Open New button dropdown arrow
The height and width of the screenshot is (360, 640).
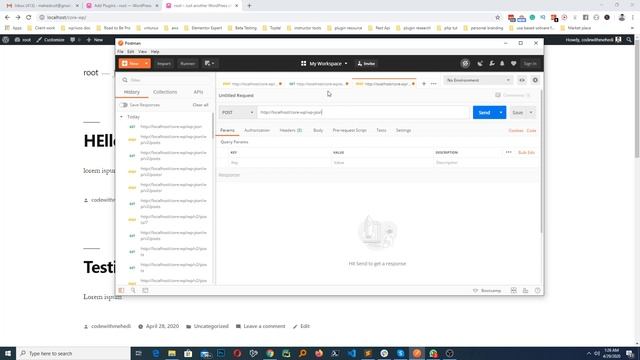[x=146, y=64]
